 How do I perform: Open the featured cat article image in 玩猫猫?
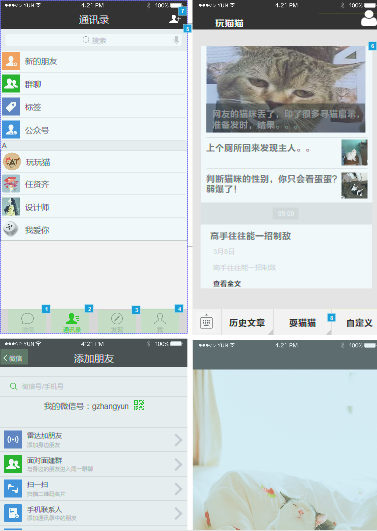(286, 89)
